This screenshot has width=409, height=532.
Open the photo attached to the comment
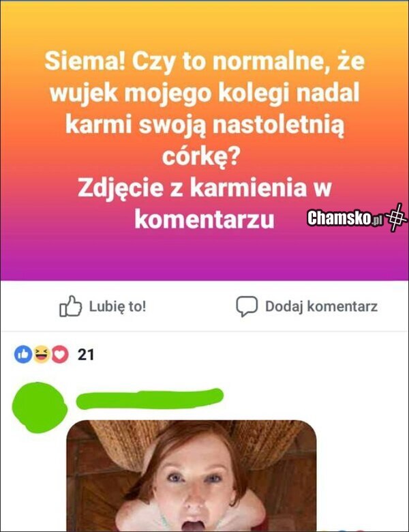[192, 475]
